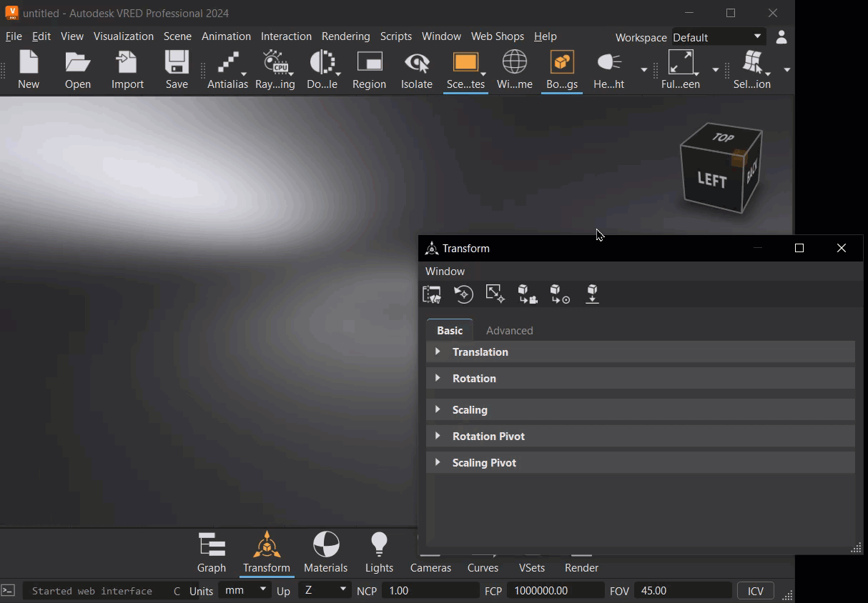Open the Web Shops menu
The height and width of the screenshot is (603, 868).
[x=497, y=36]
